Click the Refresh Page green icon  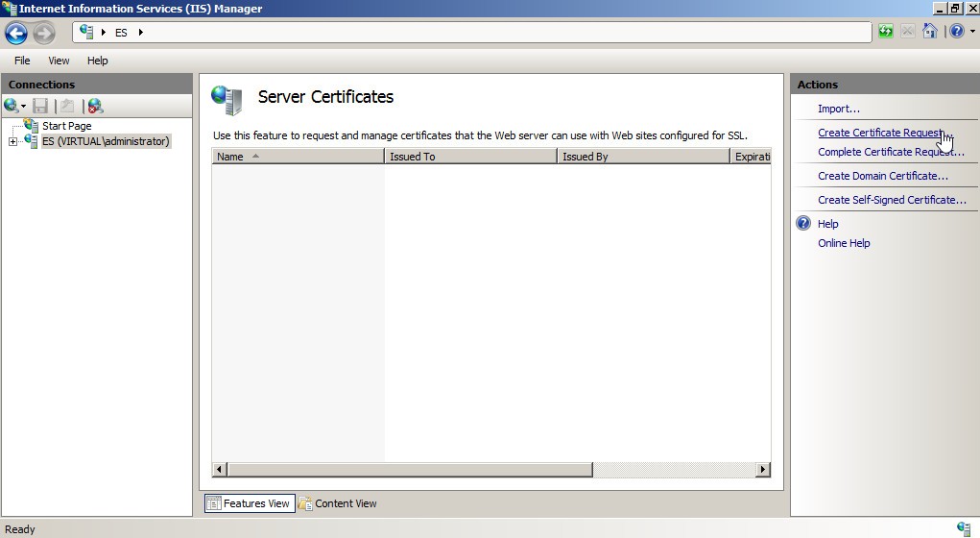885,32
